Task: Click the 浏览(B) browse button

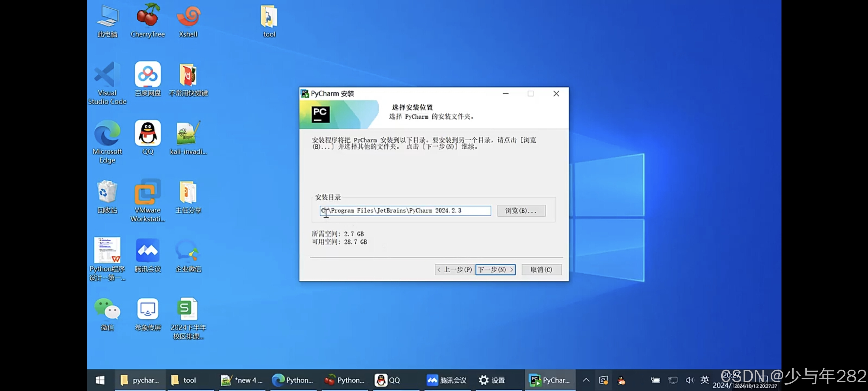Action: 521,210
